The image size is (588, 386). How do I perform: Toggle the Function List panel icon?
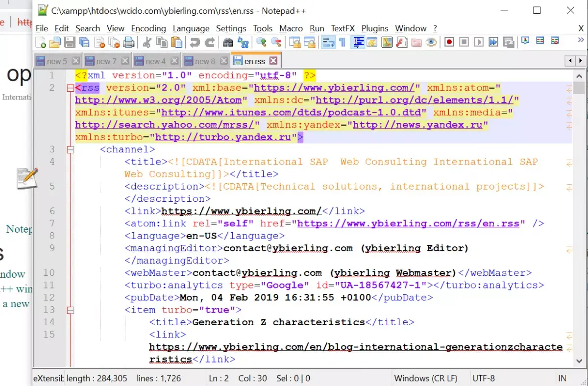tap(401, 43)
